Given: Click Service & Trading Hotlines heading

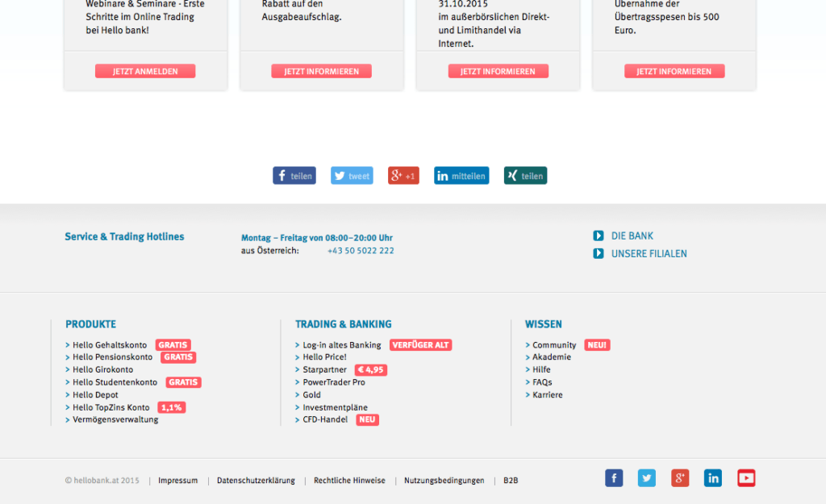Looking at the screenshot, I should point(124,236).
